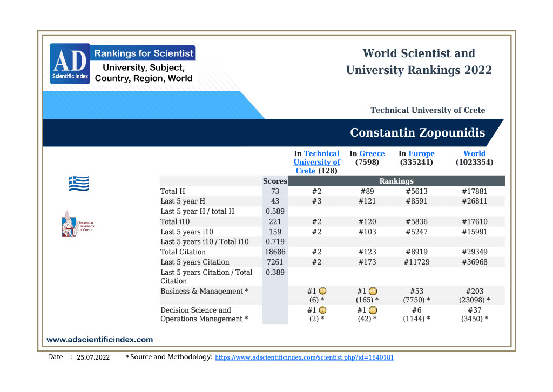The width and height of the screenshot is (553, 392).
Task: Click the Total Citation world ranking #29349
Action: click(x=474, y=252)
